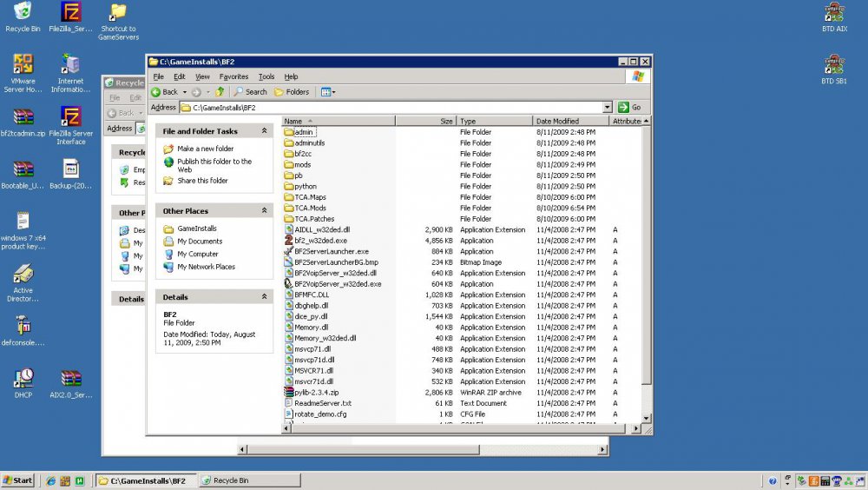Open the Favorites menu
The width and height of the screenshot is (868, 490).
(x=233, y=76)
